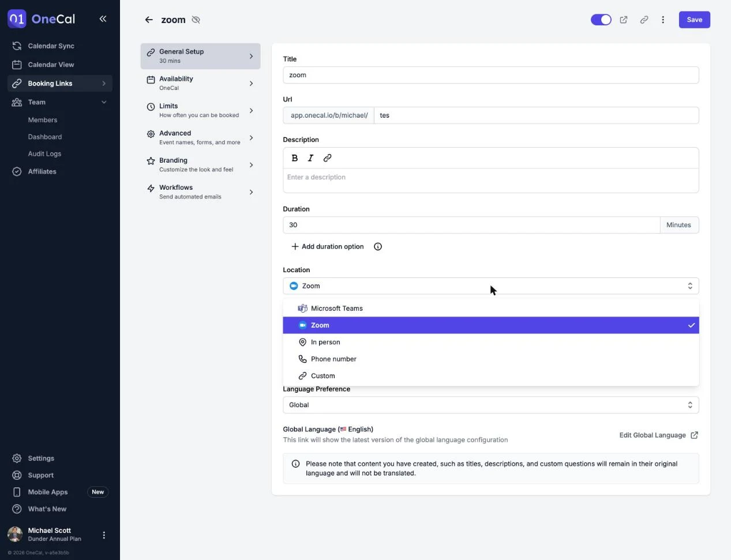Click the Duration input field
The image size is (731, 560).
click(x=471, y=225)
